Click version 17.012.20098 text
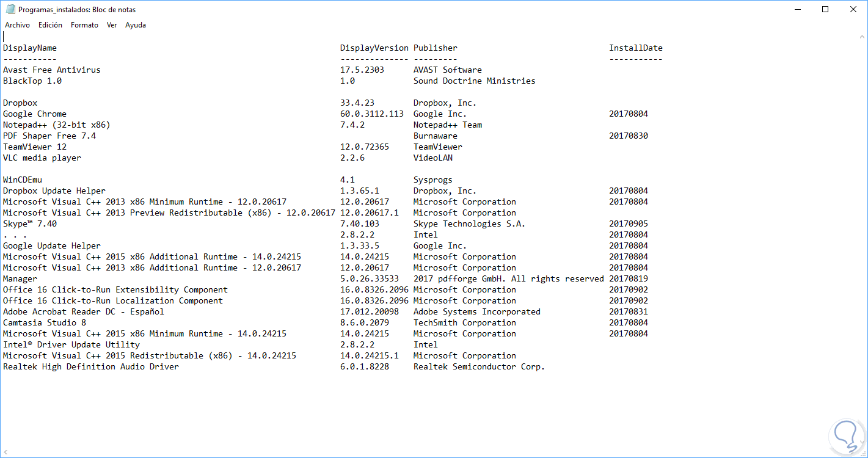This screenshot has width=868, height=458. click(x=370, y=311)
